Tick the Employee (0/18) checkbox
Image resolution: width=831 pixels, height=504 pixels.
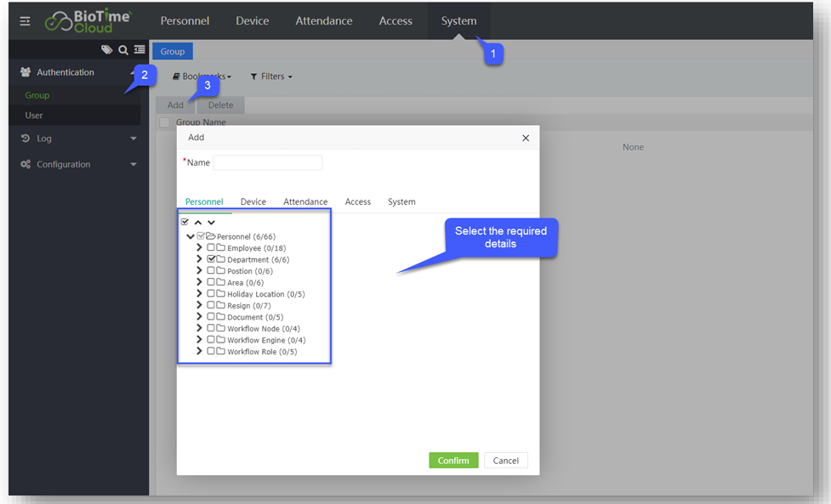pyautogui.click(x=211, y=248)
